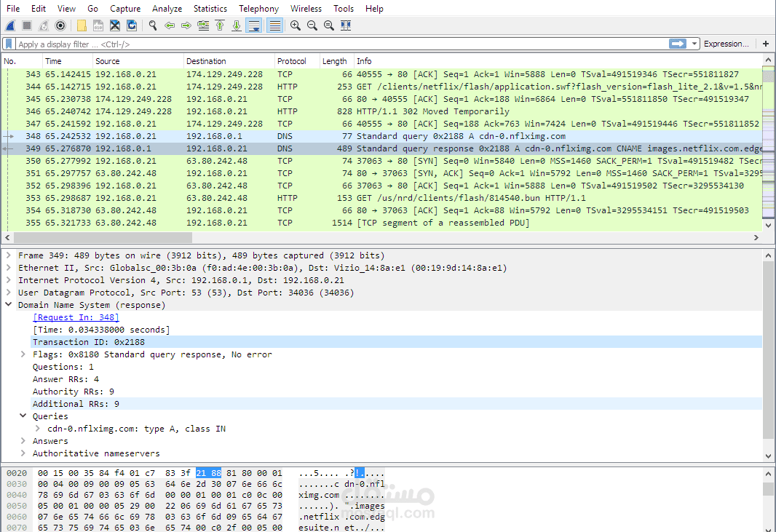Jump to the first packet
This screenshot has width=776, height=532.
pos(220,25)
